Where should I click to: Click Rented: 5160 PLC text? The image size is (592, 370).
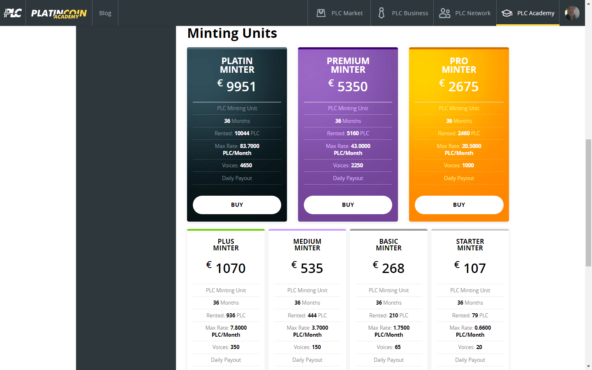click(x=348, y=133)
